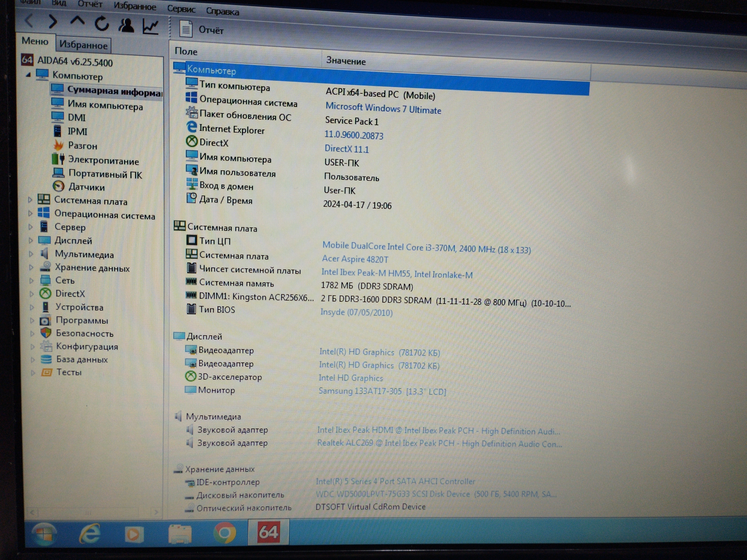Switch to the Меню tab
This screenshot has width=747, height=560.
coord(35,41)
